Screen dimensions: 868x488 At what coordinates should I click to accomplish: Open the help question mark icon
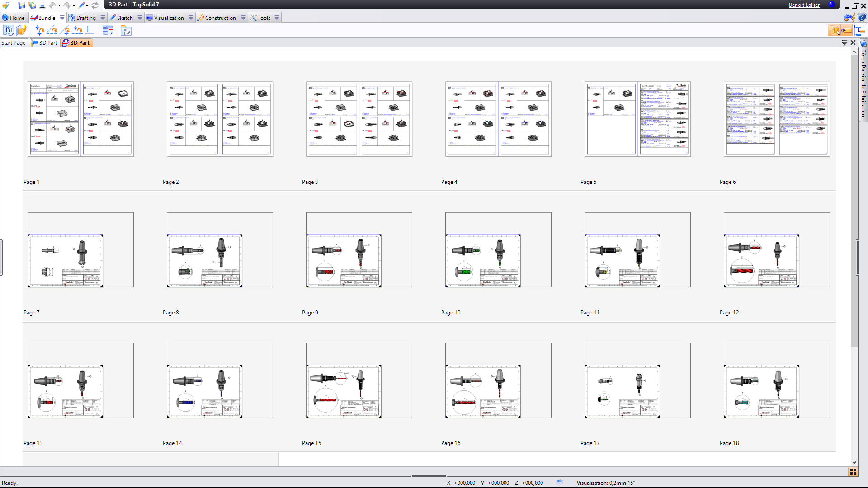pos(862,18)
